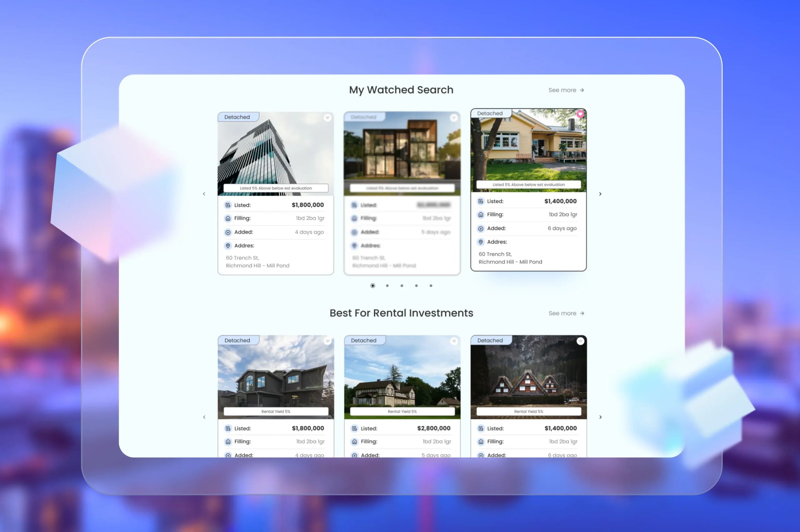
Task: Click the Filling home icon on the yellow house card
Action: pos(481,214)
